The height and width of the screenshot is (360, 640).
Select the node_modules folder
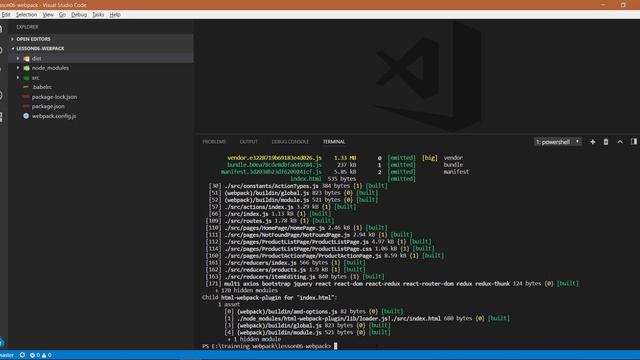[101, 68]
